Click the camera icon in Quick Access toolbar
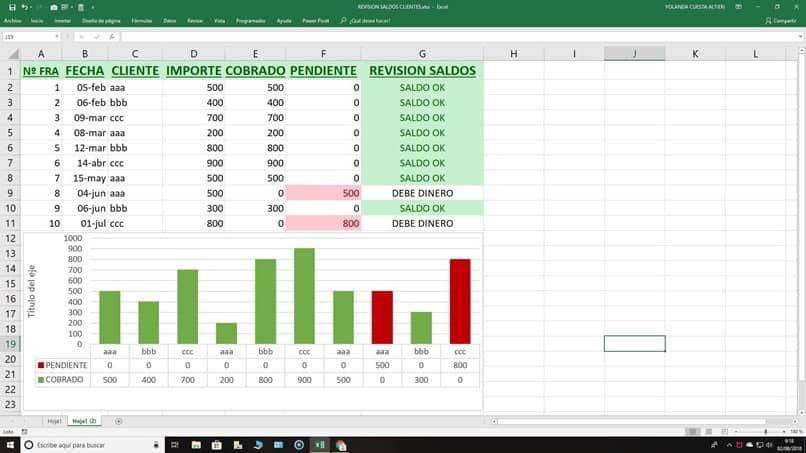 tap(54, 7)
